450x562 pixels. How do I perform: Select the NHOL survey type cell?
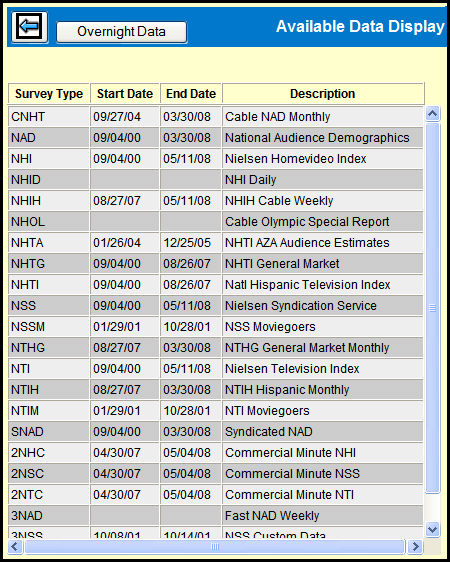click(x=49, y=222)
